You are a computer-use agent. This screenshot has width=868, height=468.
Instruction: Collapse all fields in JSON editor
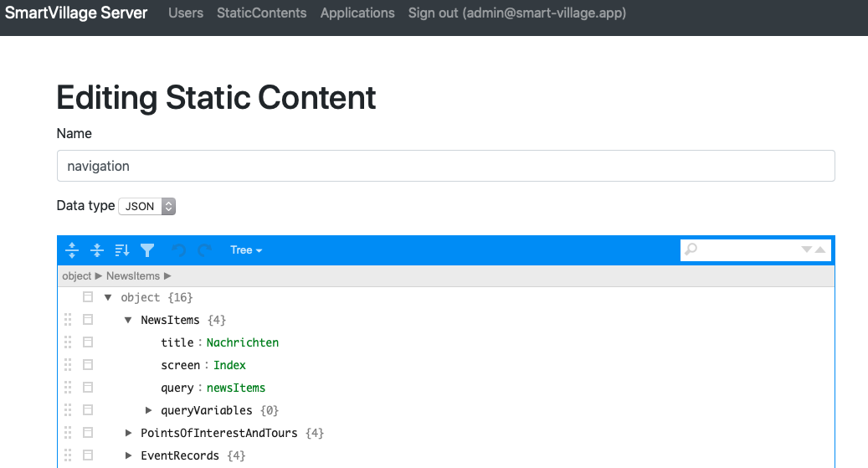(97, 250)
